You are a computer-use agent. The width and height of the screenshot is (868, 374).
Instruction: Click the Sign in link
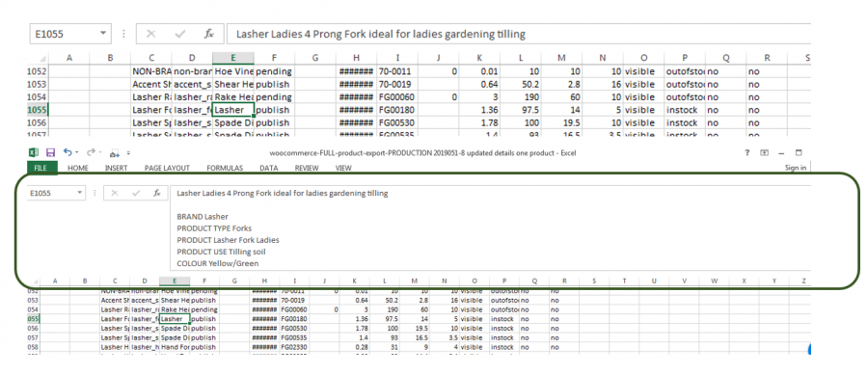pos(796,168)
